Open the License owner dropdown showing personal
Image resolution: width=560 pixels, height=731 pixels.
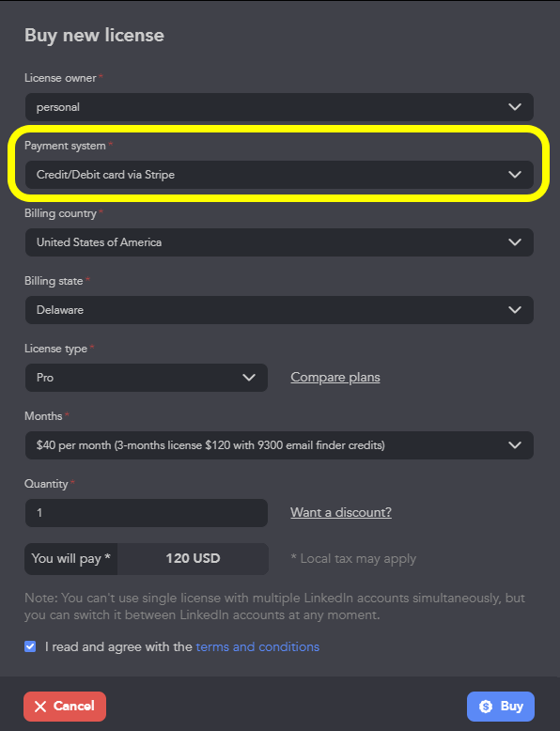coord(279,107)
